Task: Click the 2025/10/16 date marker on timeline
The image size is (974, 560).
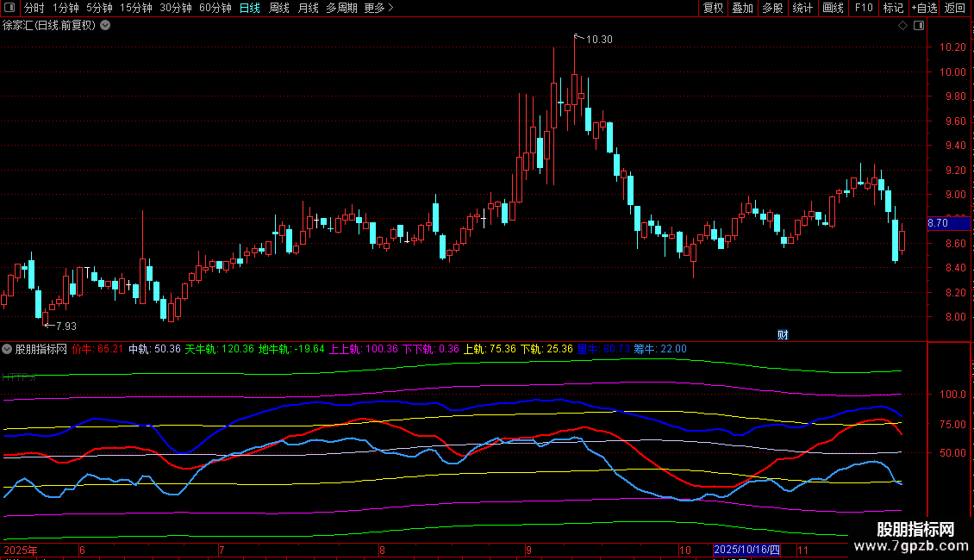Action: (x=746, y=550)
